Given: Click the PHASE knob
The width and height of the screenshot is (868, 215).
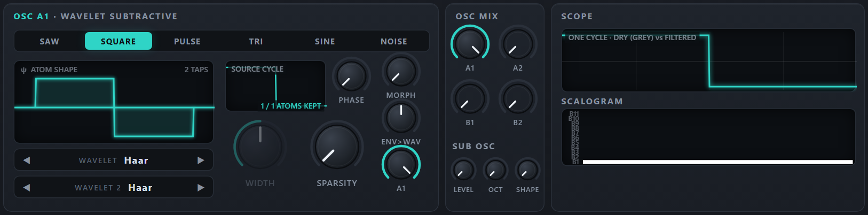Looking at the screenshot, I should (x=351, y=75).
